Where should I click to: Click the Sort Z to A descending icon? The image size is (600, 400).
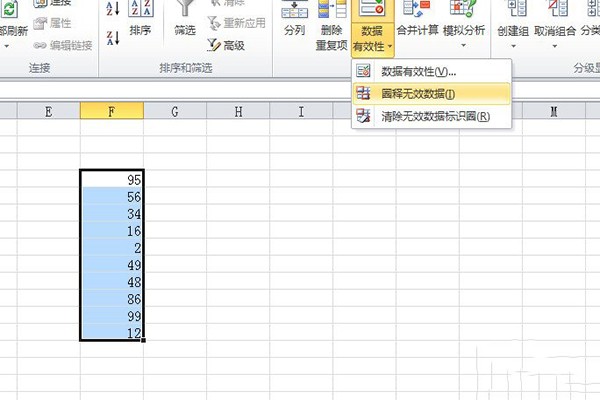point(113,38)
